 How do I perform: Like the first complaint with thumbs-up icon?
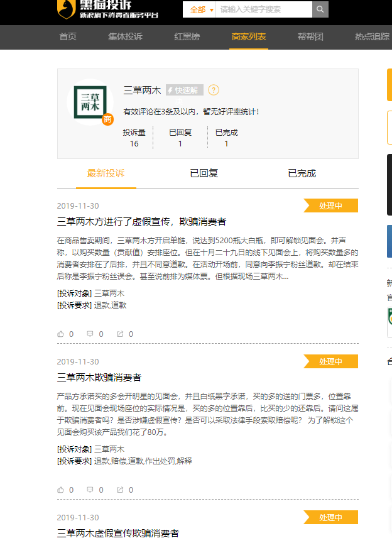pyautogui.click(x=61, y=334)
